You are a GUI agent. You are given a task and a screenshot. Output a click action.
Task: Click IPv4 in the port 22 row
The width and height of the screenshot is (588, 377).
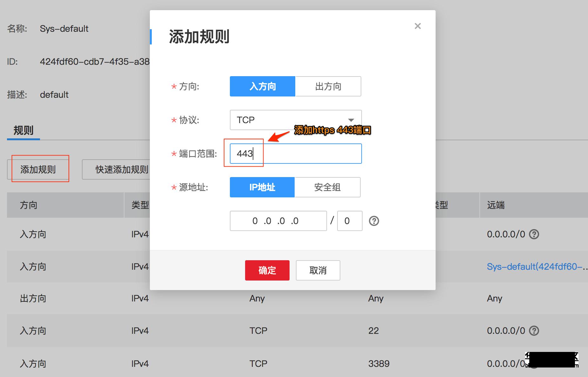coord(140,331)
